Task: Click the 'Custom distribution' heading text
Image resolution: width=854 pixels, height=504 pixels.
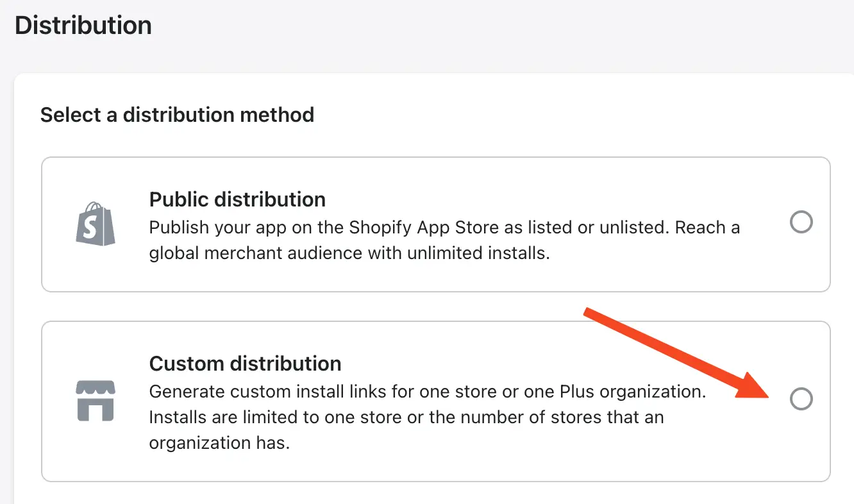Action: [x=245, y=364]
